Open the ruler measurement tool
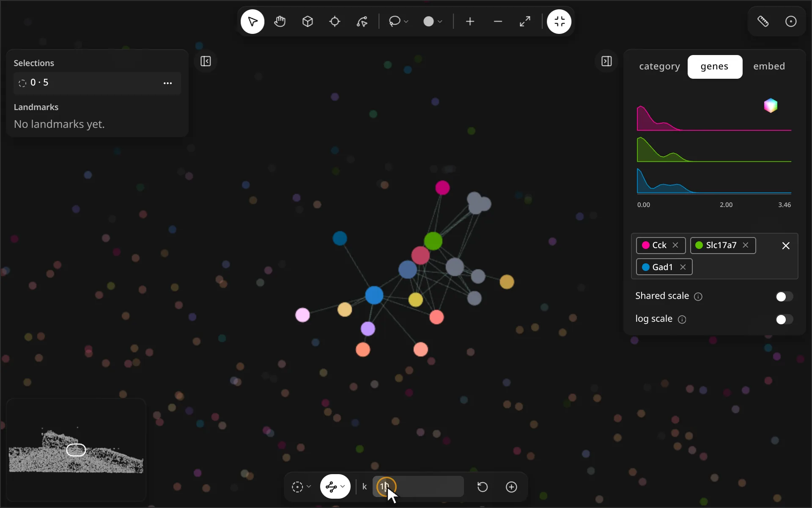The height and width of the screenshot is (508, 812). coord(763,22)
